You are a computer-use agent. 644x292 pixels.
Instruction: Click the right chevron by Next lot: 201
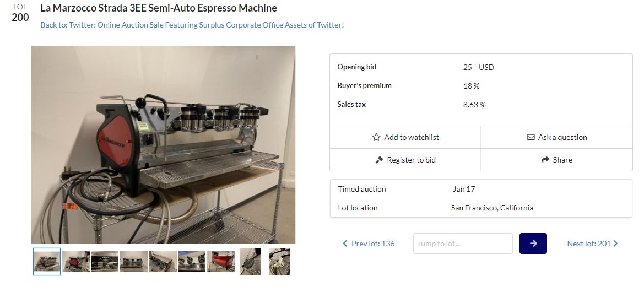click(615, 244)
